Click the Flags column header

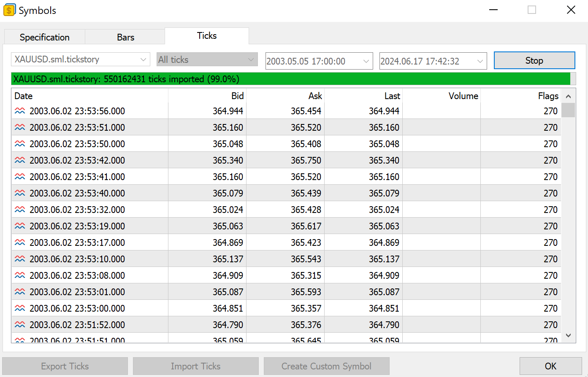(x=521, y=96)
